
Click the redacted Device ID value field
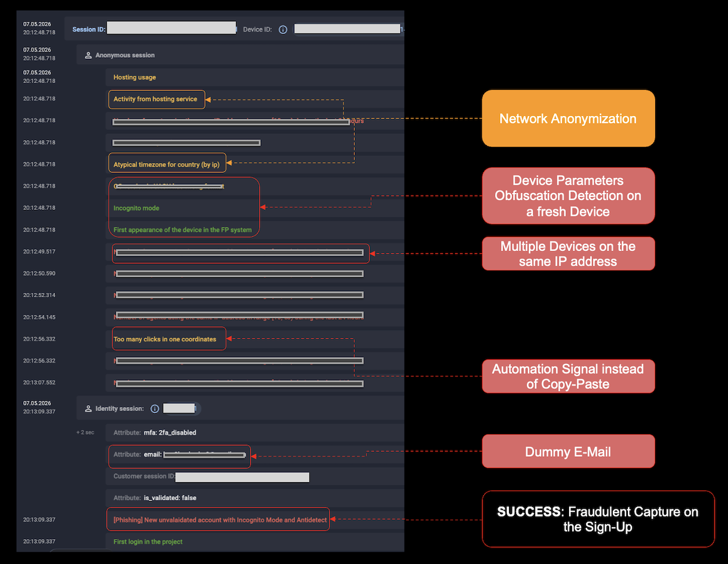[348, 29]
